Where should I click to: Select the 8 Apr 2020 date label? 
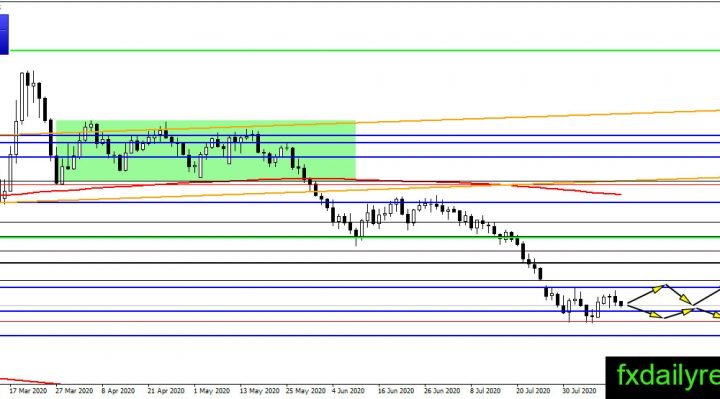pos(118,391)
